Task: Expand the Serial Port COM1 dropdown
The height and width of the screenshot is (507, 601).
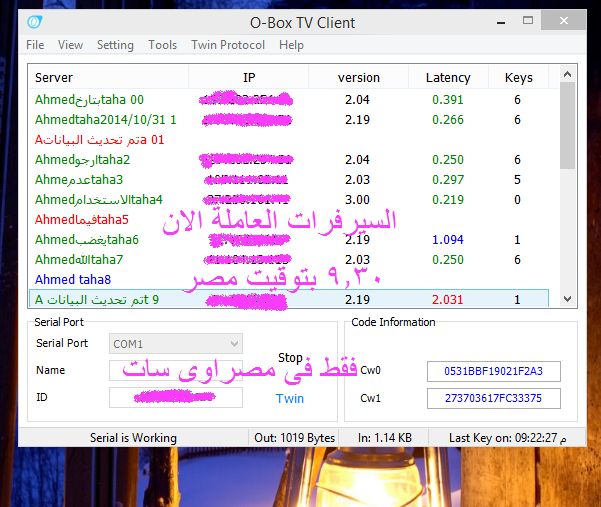Action: [176, 344]
